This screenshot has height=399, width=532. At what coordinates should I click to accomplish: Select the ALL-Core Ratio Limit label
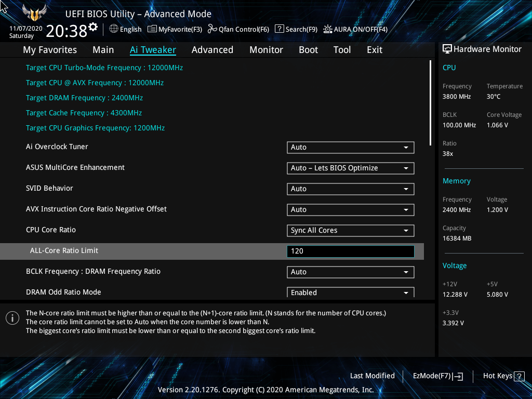64,250
